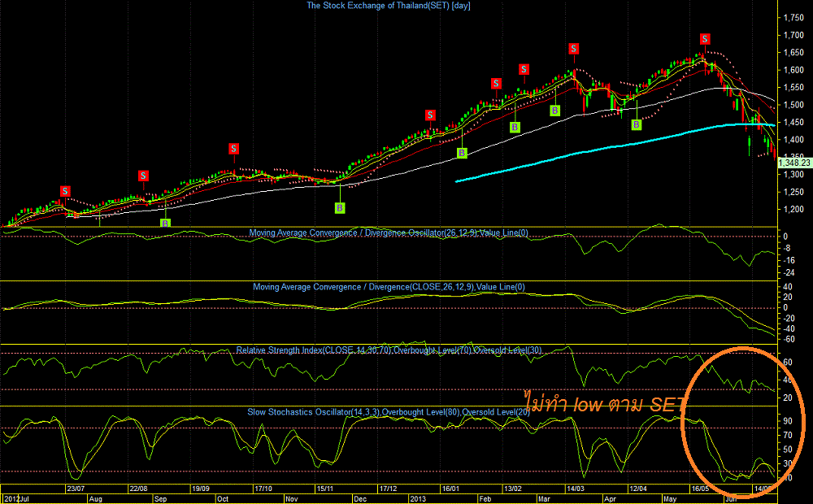Click the S sell marker near 23/07
The width and height of the screenshot is (813, 504).
coord(65,191)
